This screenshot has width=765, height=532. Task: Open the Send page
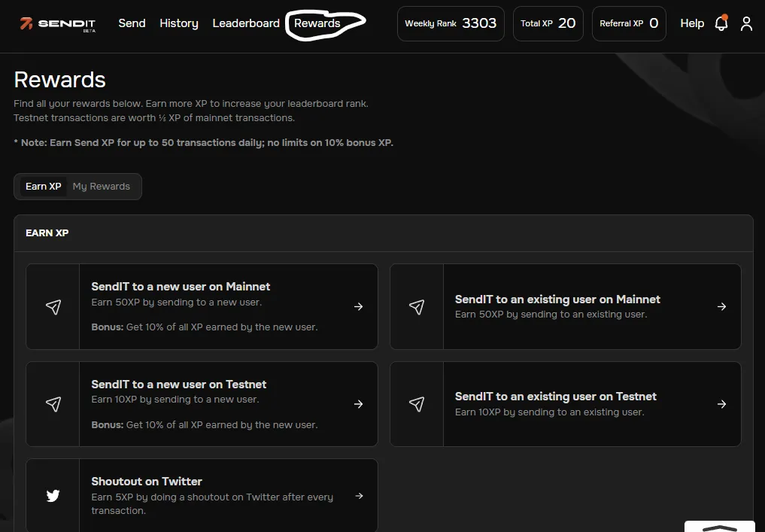[132, 23]
